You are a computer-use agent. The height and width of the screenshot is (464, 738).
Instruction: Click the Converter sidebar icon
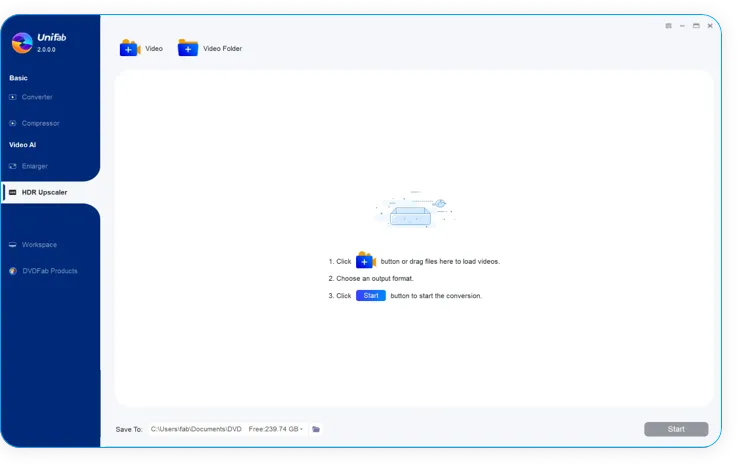13,97
